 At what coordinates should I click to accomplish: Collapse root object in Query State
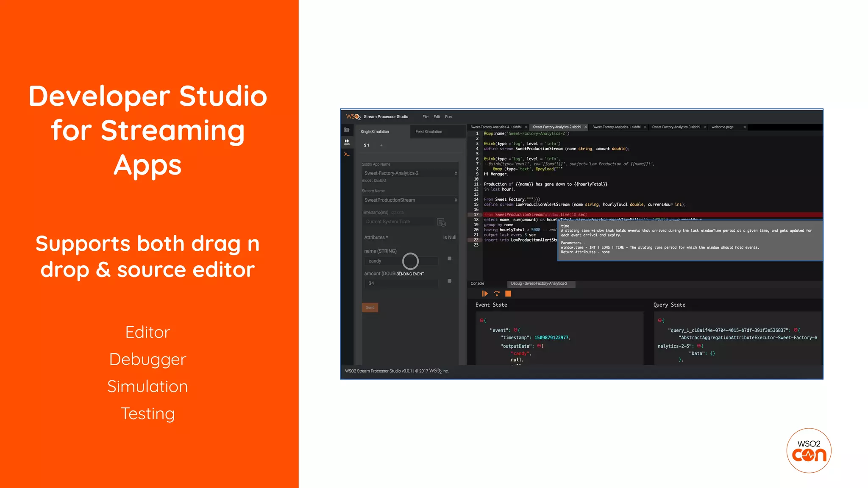pyautogui.click(x=659, y=320)
